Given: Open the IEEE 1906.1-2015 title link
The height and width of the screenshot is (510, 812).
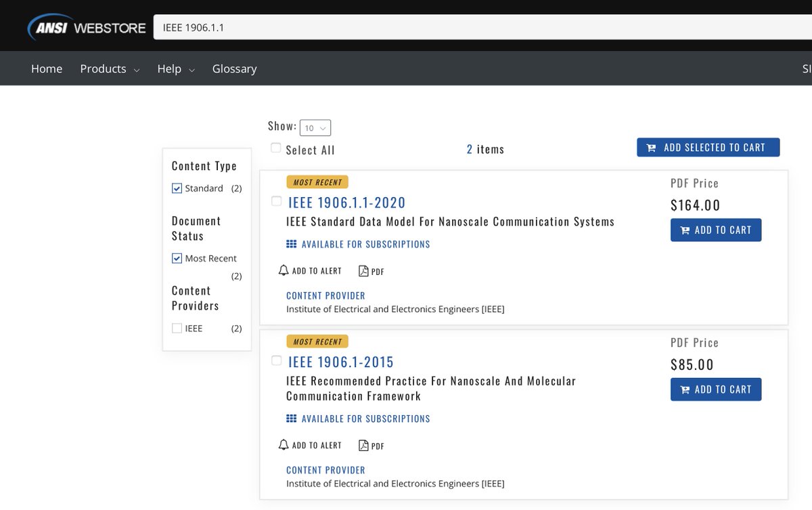Looking at the screenshot, I should pyautogui.click(x=341, y=362).
